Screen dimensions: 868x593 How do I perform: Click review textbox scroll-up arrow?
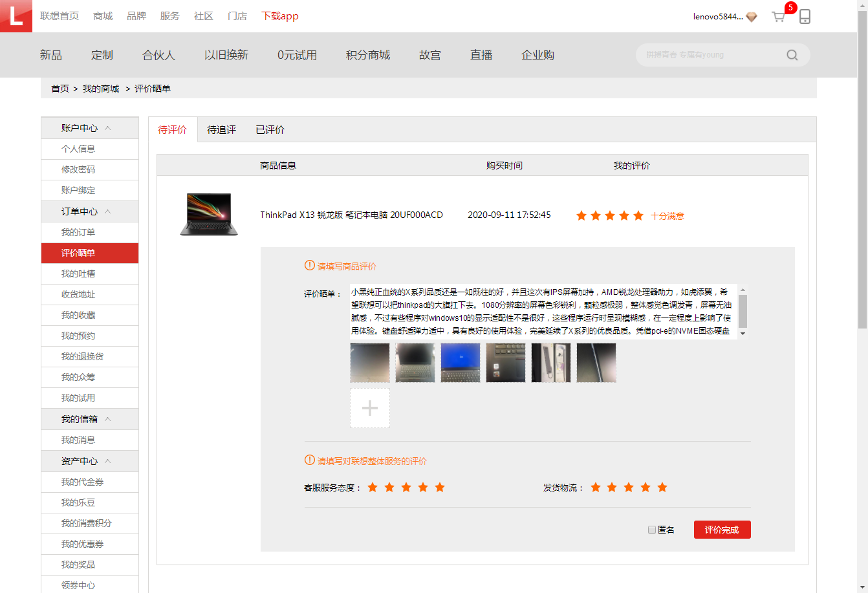pos(743,290)
